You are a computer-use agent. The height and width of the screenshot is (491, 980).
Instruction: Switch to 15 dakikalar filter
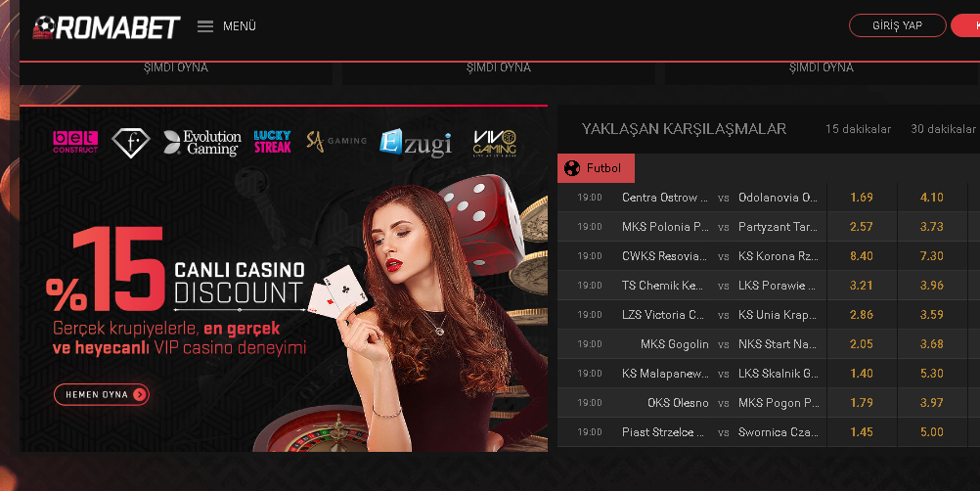click(858, 129)
